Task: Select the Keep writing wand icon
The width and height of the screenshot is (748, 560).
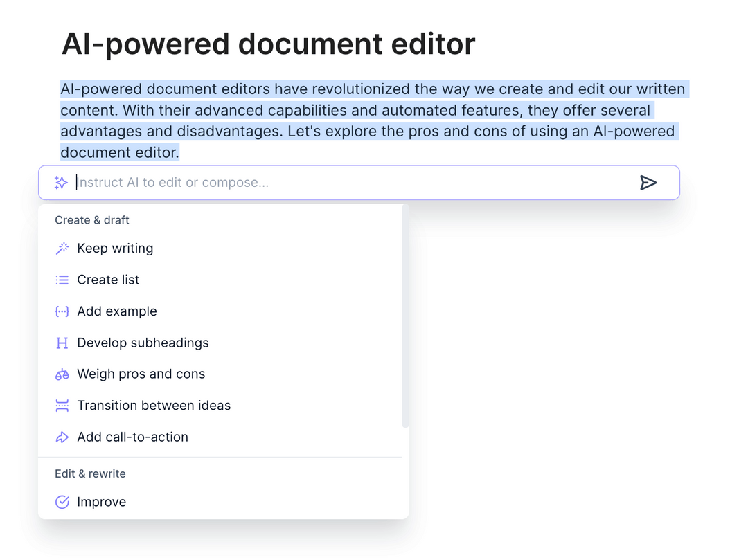Action: pos(62,248)
